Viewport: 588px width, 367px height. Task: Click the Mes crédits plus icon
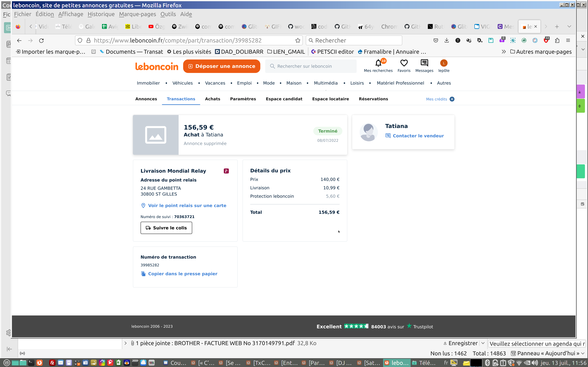[x=452, y=99]
